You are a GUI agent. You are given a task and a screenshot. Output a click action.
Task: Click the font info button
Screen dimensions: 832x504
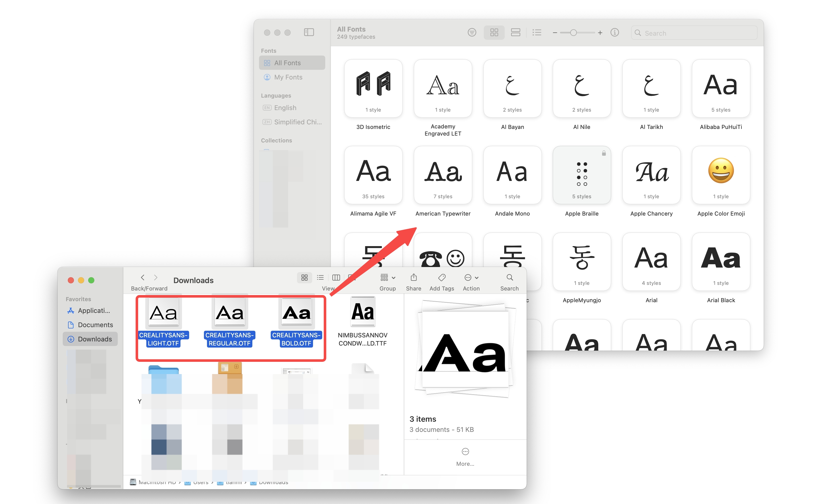coord(615,32)
